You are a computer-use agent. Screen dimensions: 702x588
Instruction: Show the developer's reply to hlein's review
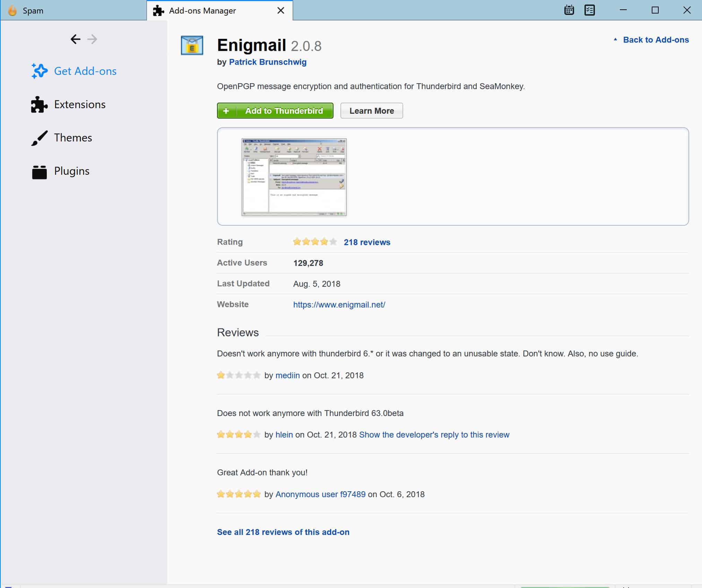click(434, 435)
